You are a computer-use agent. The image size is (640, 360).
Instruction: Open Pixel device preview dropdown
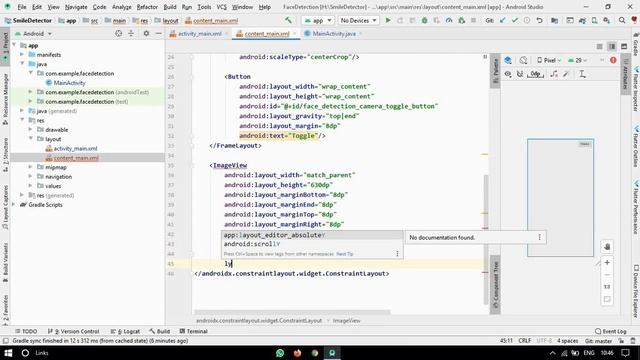(549, 60)
